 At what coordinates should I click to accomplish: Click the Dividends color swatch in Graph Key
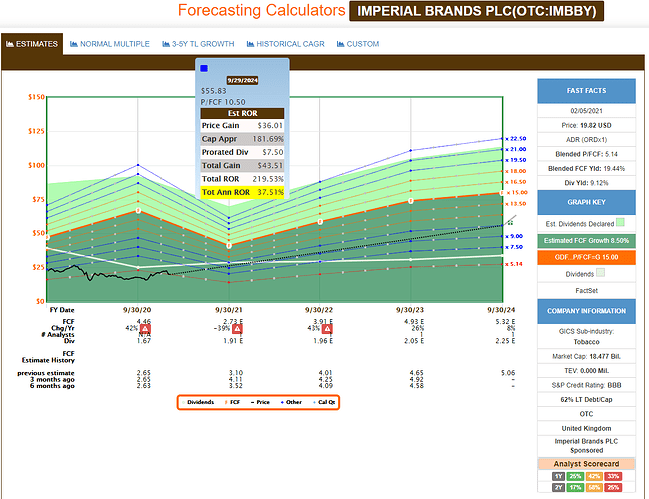[601, 273]
